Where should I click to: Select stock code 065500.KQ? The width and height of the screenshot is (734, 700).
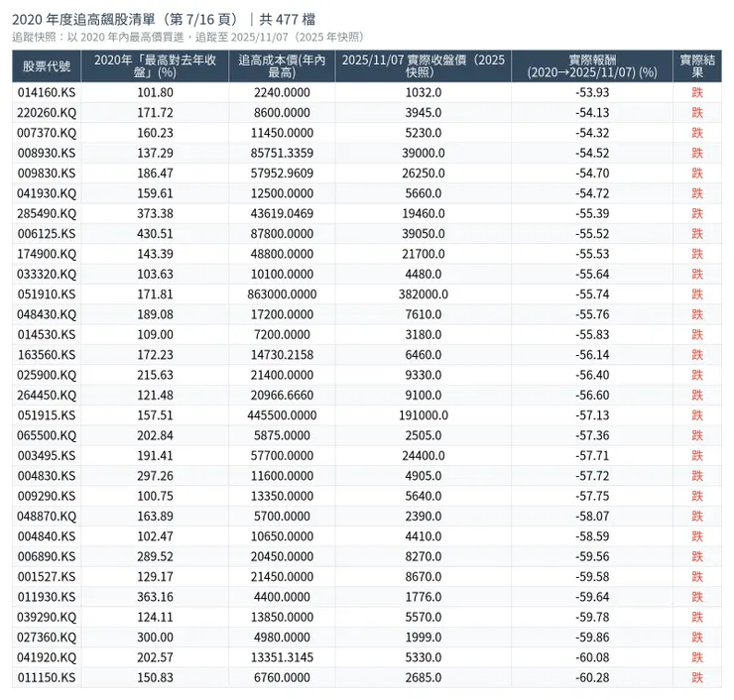pyautogui.click(x=47, y=435)
